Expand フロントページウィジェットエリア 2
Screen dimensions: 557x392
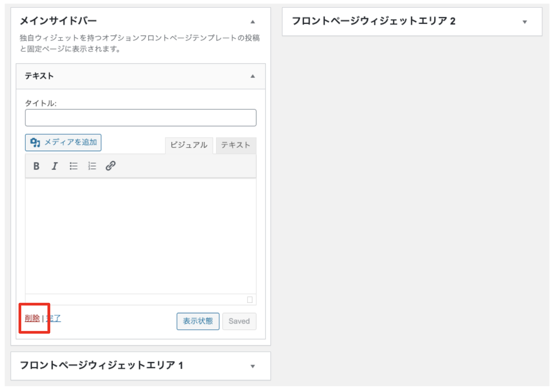[x=525, y=22]
